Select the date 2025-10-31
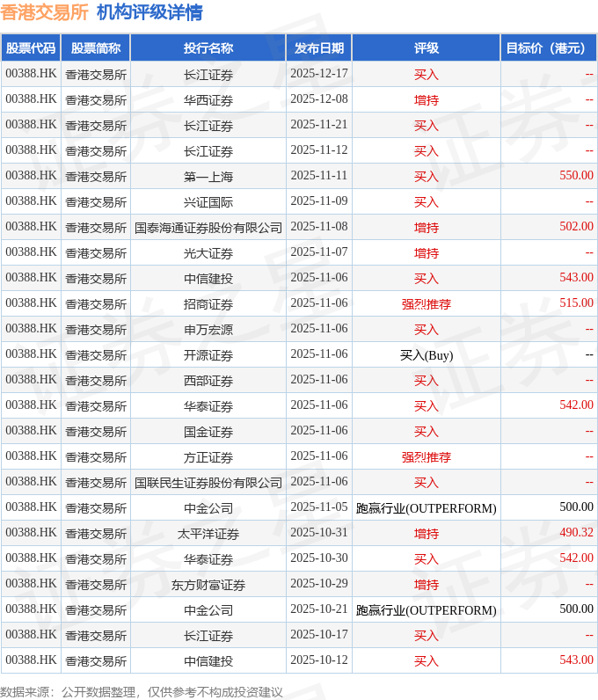The height and width of the screenshot is (700, 598). pos(319,532)
